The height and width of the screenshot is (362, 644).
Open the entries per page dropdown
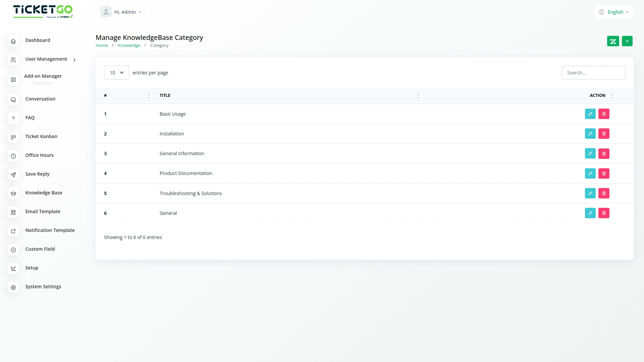pos(116,72)
